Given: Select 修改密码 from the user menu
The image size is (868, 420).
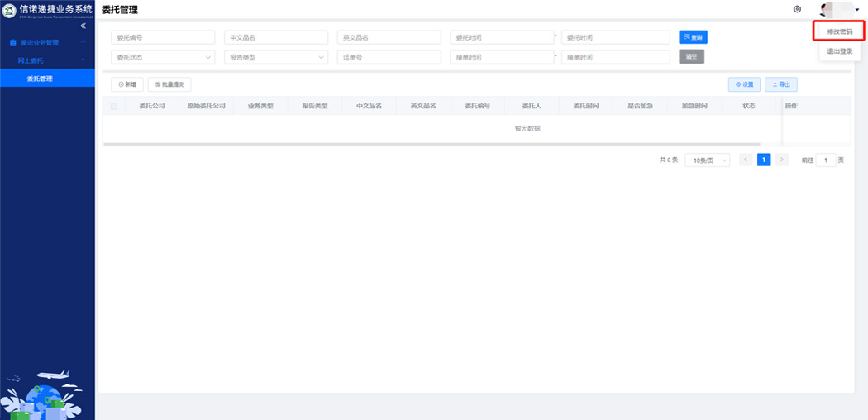Looking at the screenshot, I should (839, 31).
